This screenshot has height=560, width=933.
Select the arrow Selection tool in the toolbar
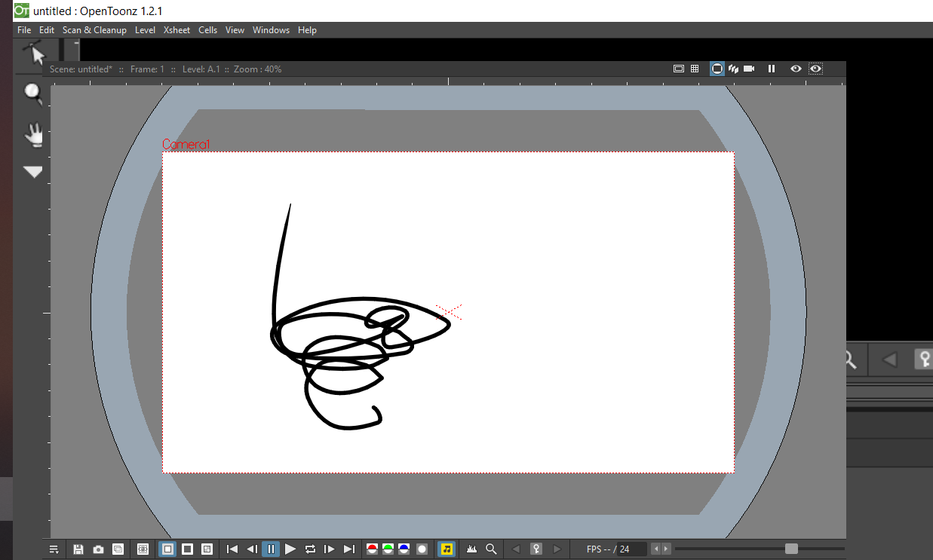(34, 53)
